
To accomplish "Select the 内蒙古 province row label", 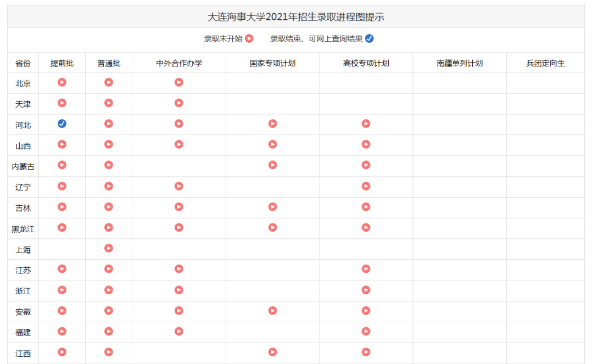I will (23, 167).
